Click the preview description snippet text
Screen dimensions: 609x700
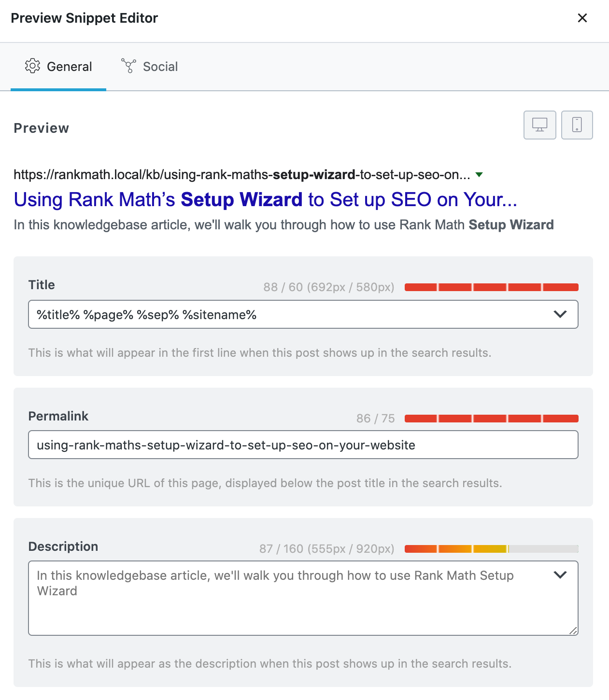(283, 225)
